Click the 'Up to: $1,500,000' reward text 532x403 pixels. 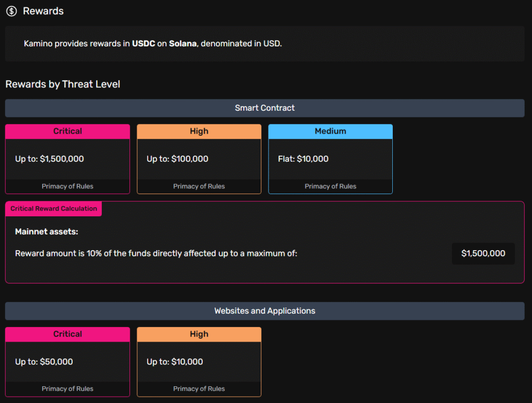coord(49,159)
